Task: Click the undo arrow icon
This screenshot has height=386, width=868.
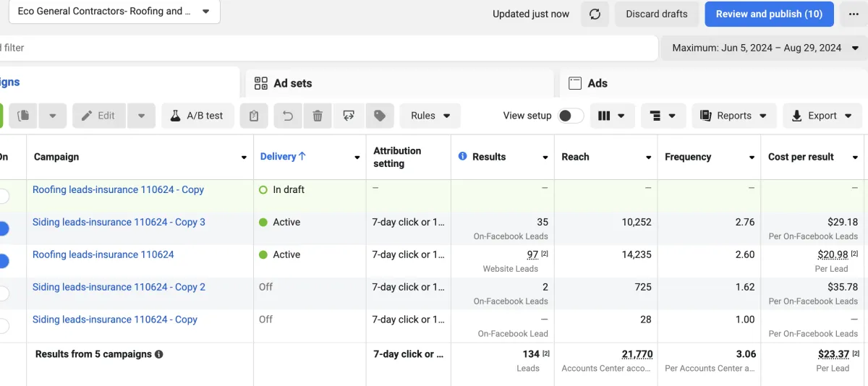Action: 288,116
